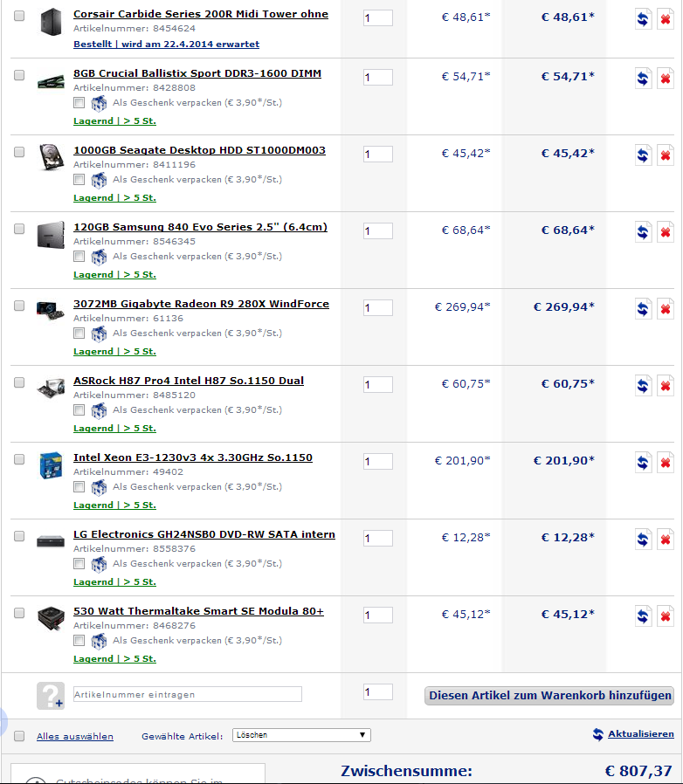
Task: Click gift icon under Seagate HDD
Action: [x=99, y=180]
